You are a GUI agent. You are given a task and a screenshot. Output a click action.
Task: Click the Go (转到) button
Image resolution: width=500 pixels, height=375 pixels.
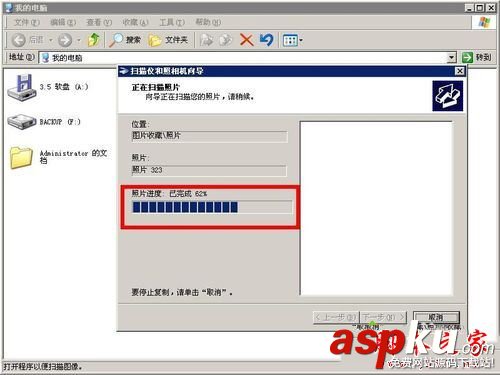477,57
